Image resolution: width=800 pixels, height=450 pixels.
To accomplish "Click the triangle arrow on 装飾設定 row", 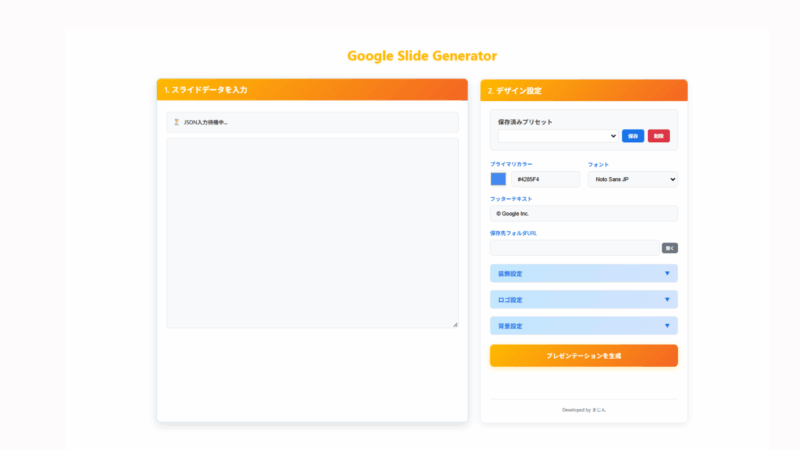I will click(x=667, y=273).
